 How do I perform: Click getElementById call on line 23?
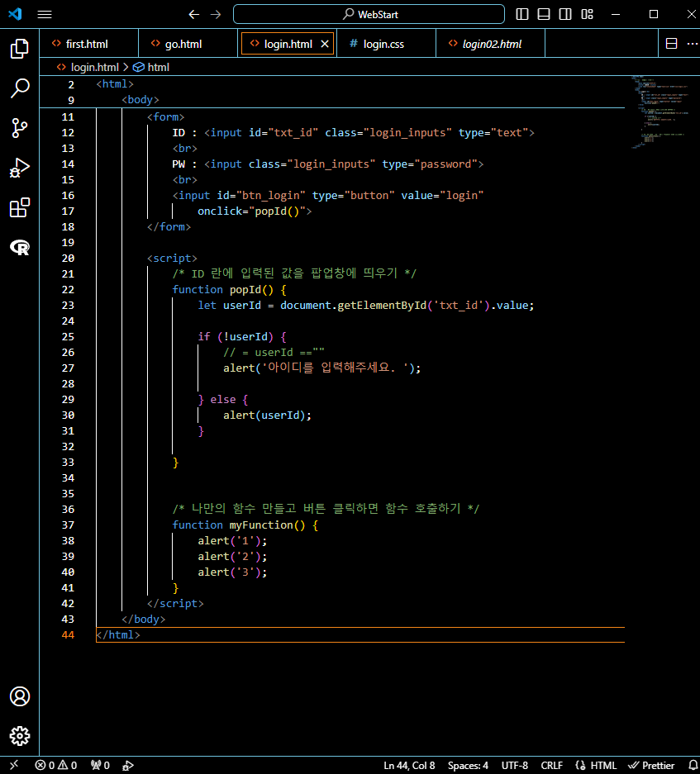coord(382,306)
